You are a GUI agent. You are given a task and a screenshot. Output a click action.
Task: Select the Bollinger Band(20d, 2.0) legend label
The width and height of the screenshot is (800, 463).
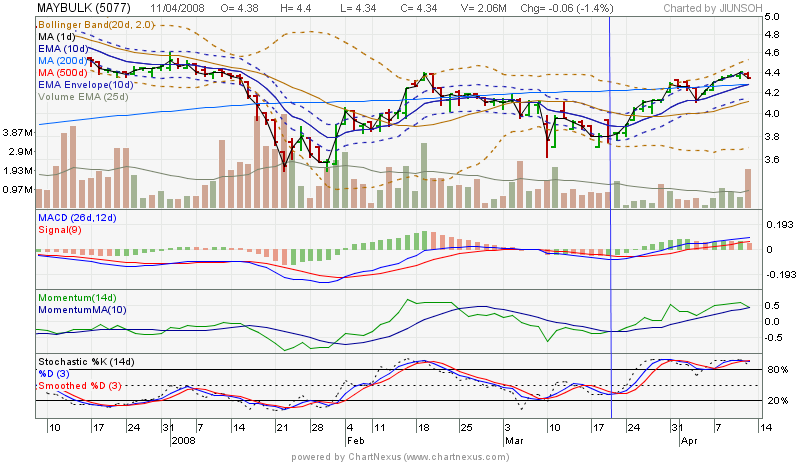pyautogui.click(x=96, y=25)
